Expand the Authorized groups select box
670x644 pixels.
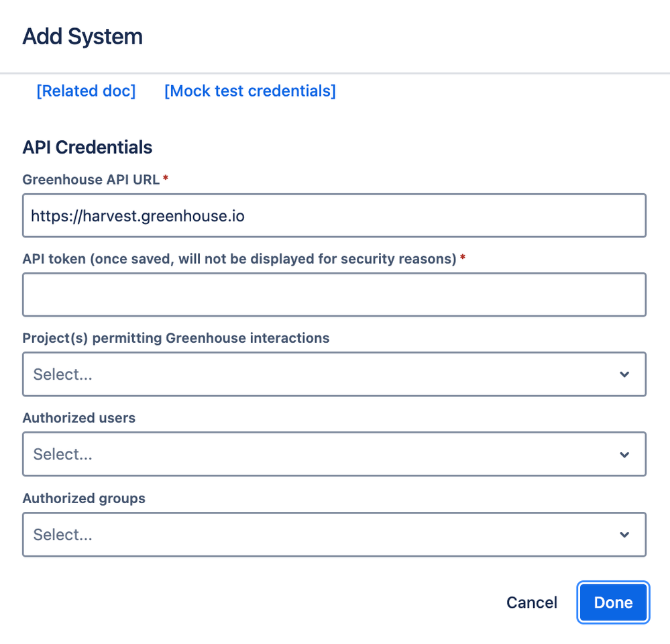pyautogui.click(x=322, y=535)
